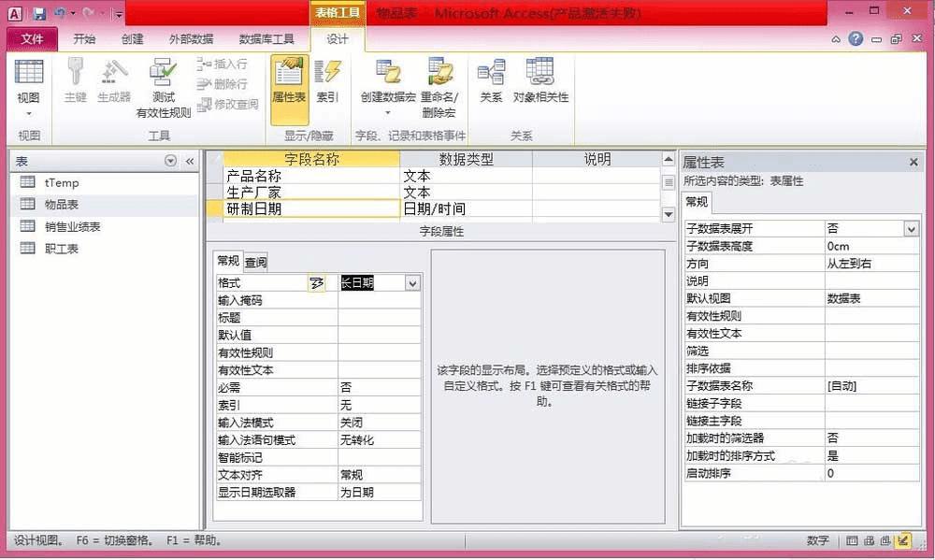
Task: Switch to the 创建 ribbon tab
Action: click(133, 38)
